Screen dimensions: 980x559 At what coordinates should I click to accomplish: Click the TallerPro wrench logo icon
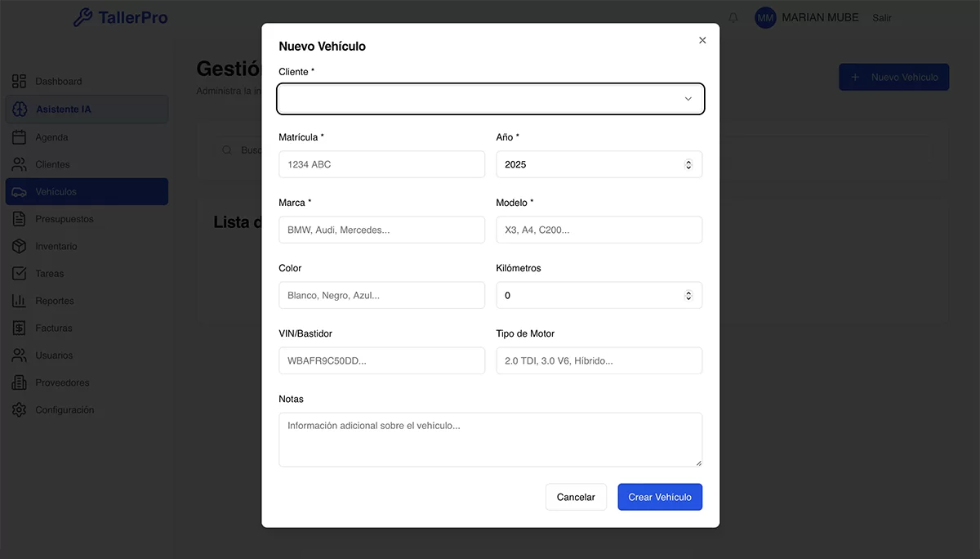point(83,17)
